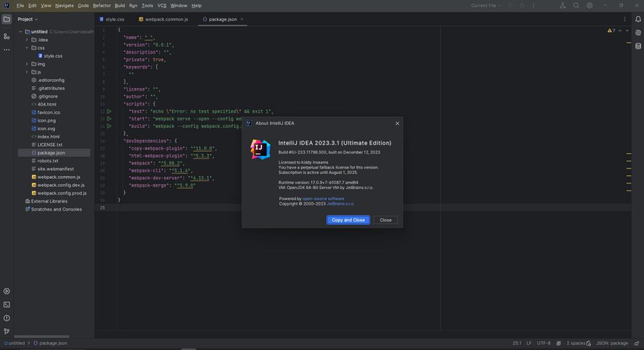Click the Close button in About dialog
This screenshot has height=350, width=644.
[x=385, y=220]
